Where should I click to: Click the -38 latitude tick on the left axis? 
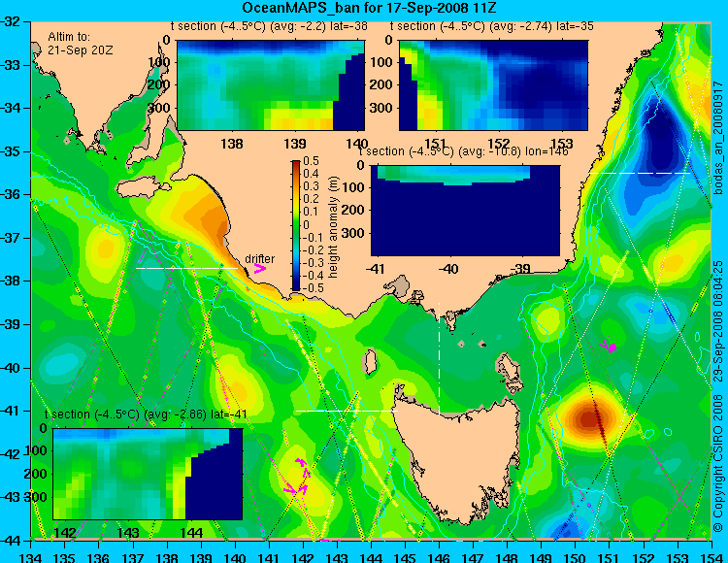tap(10, 281)
